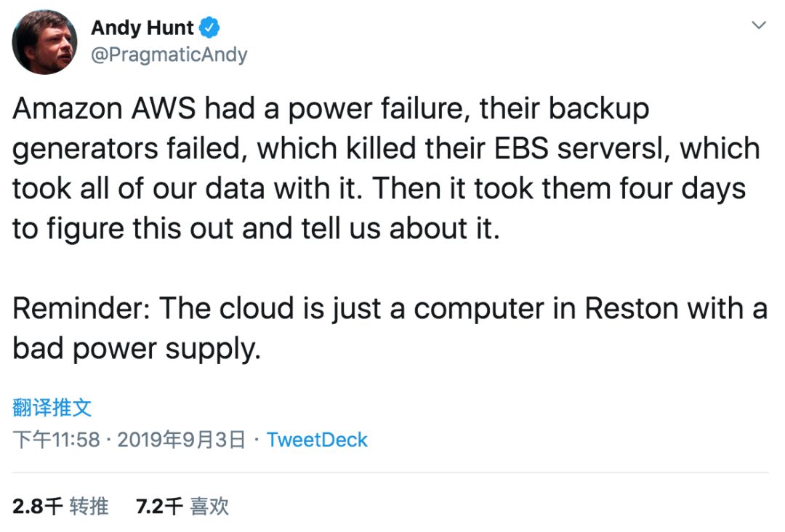
Task: Expand the tweet options chevron
Action: click(759, 25)
